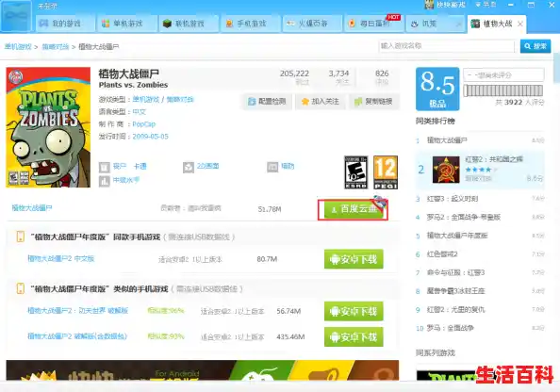This screenshot has width=560, height=392.
Task: Open the 我的游戏 tab
Action: [x=65, y=24]
